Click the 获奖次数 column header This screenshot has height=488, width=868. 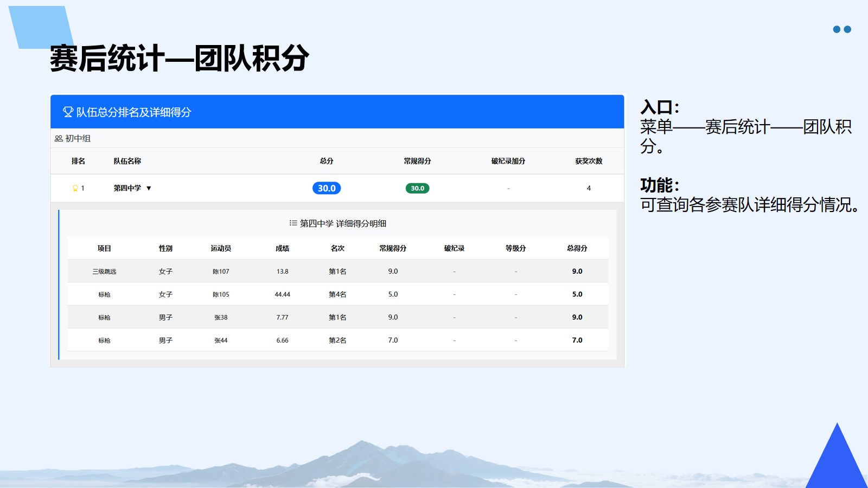(x=589, y=161)
